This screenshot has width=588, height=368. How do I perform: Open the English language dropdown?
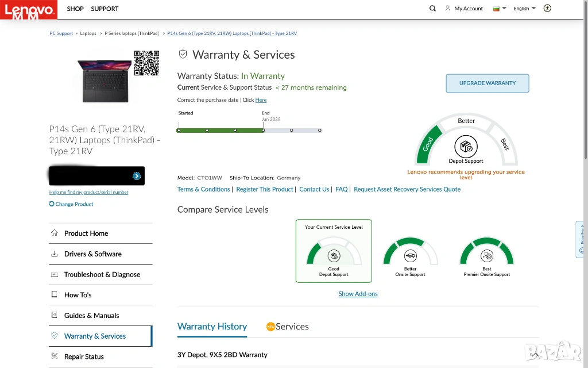pyautogui.click(x=524, y=9)
